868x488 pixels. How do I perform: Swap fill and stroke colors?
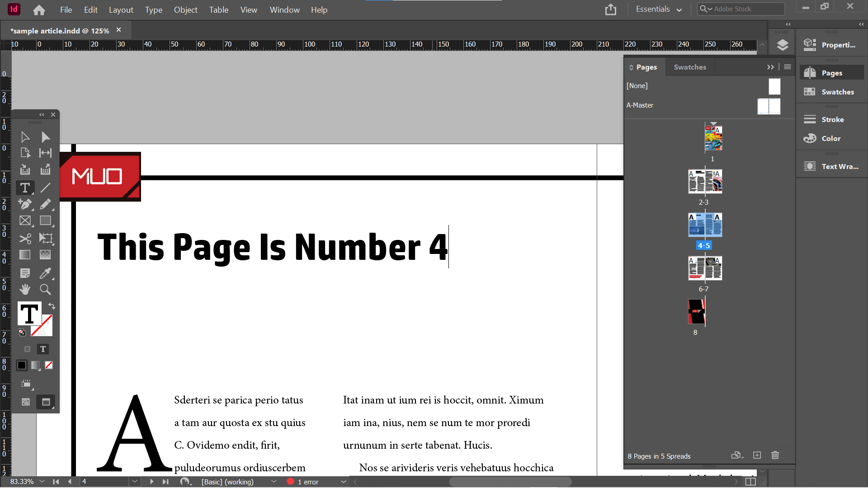tap(52, 306)
